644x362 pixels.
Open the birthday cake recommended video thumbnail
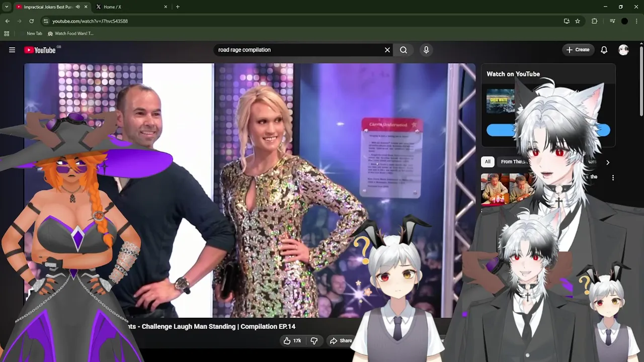tap(507, 190)
